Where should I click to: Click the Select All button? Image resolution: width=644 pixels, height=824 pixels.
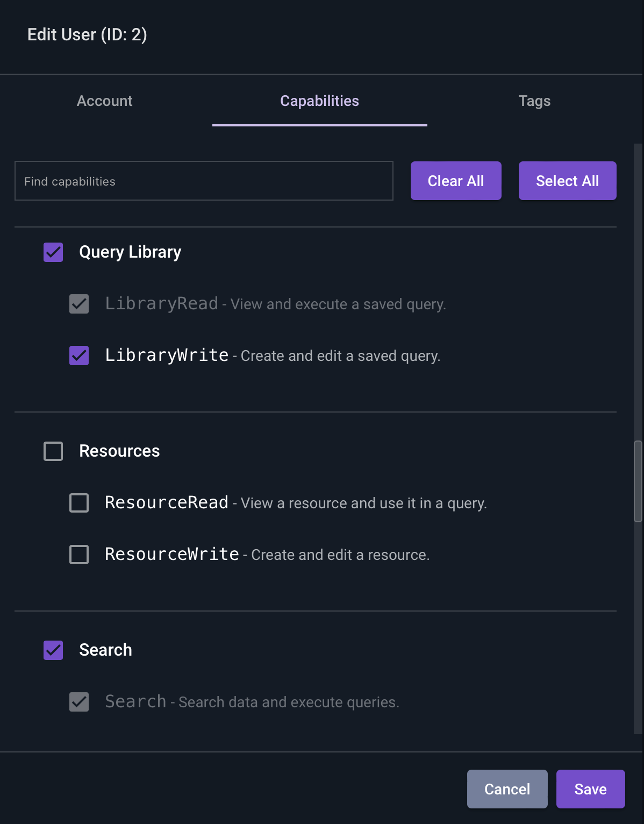coord(567,181)
